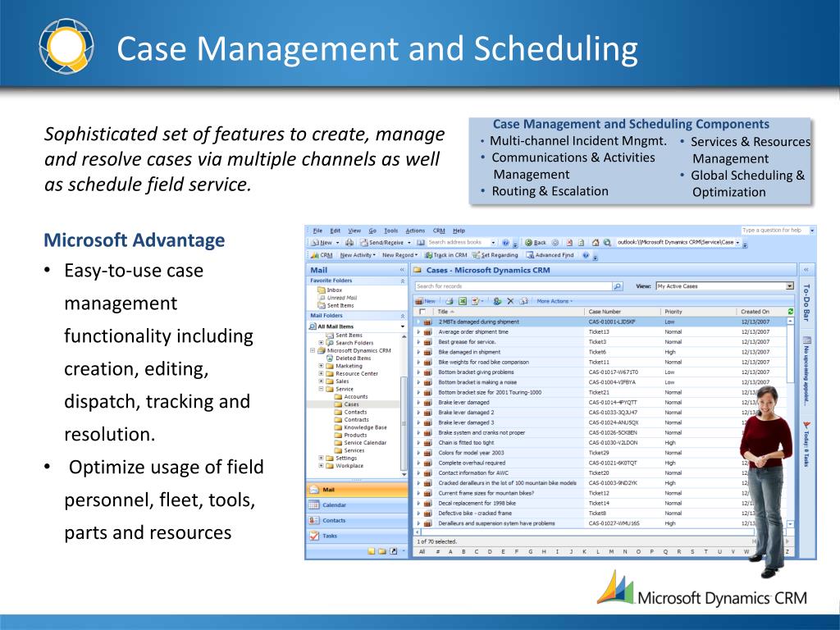Sort by the Case Number column header
Viewport: 840px width, 630px height.
605,311
